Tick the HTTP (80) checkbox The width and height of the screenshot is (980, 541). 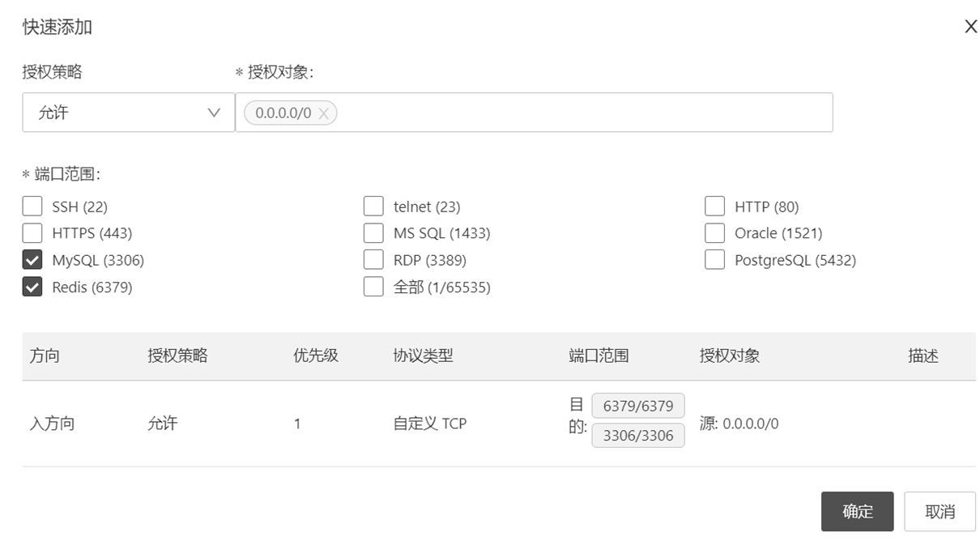pos(714,207)
